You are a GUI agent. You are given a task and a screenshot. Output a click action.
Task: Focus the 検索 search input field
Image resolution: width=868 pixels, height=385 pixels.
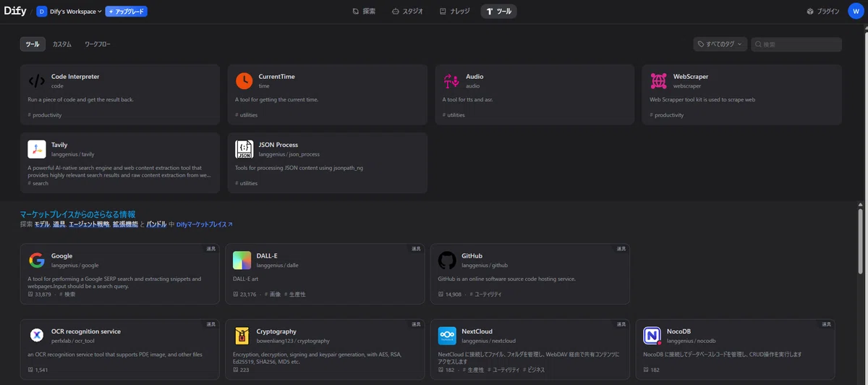796,44
